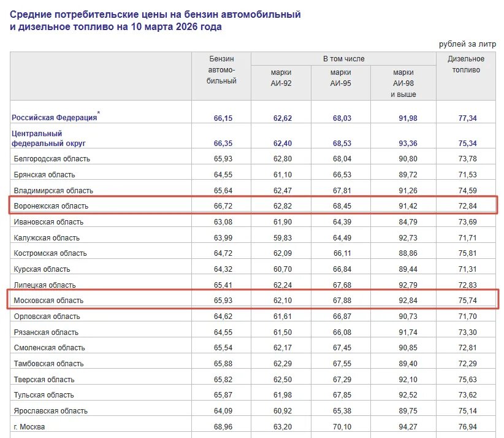504x438 pixels.
Task: Select Липецкая AI-98 value 92,79
Action: coord(408,285)
